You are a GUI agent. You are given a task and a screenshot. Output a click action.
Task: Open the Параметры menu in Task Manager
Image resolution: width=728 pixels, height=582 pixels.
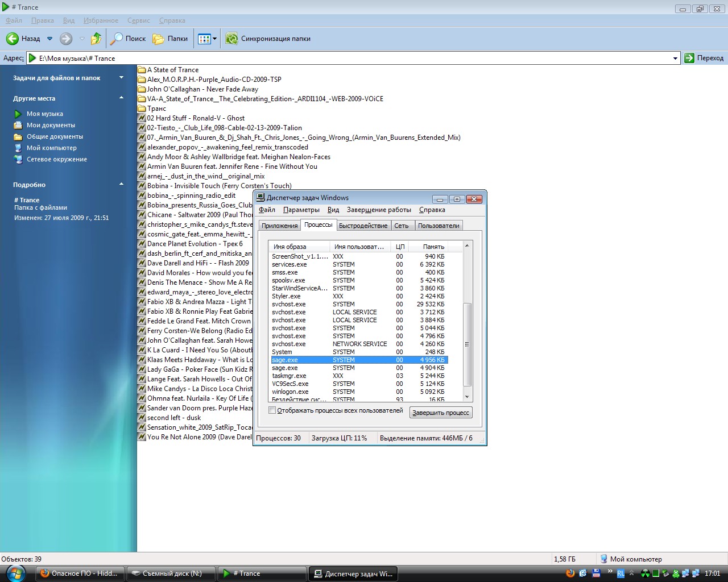tap(301, 210)
